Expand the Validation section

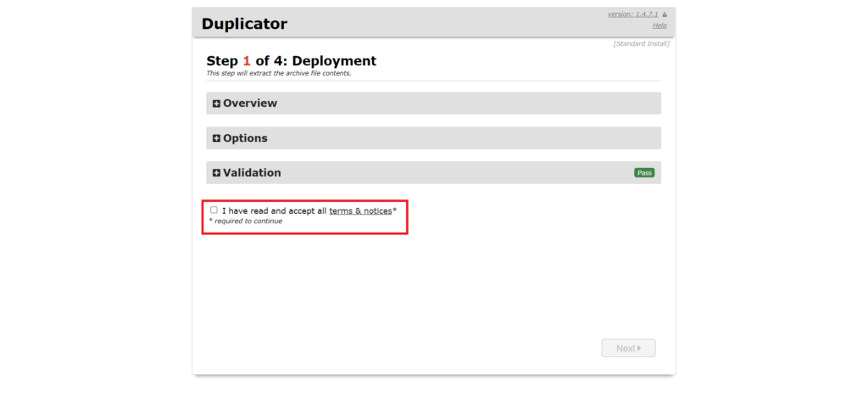point(433,172)
